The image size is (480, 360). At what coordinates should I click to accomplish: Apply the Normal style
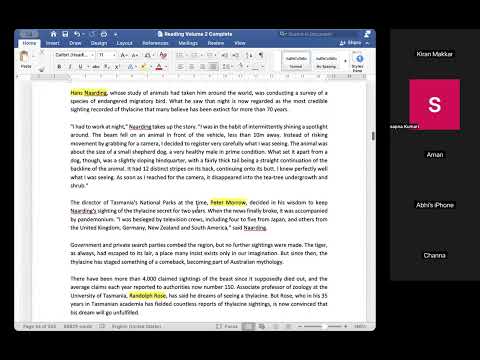(x=296, y=61)
